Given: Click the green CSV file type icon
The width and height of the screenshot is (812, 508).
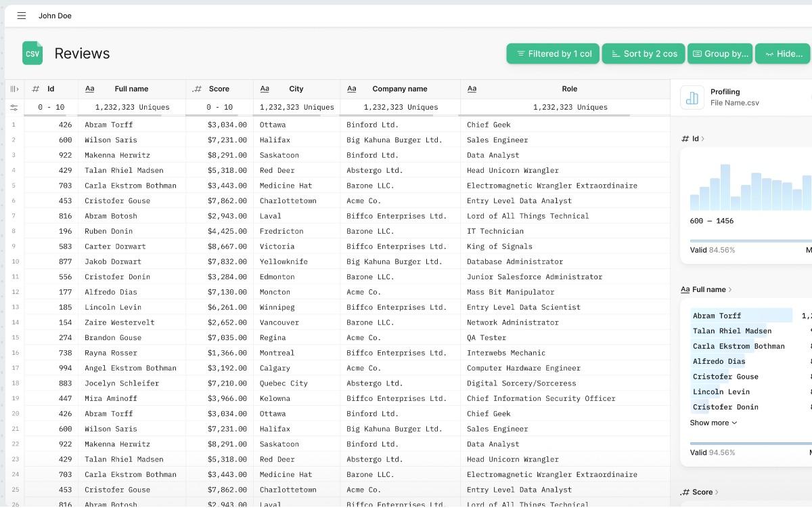Looking at the screenshot, I should pyautogui.click(x=32, y=53).
